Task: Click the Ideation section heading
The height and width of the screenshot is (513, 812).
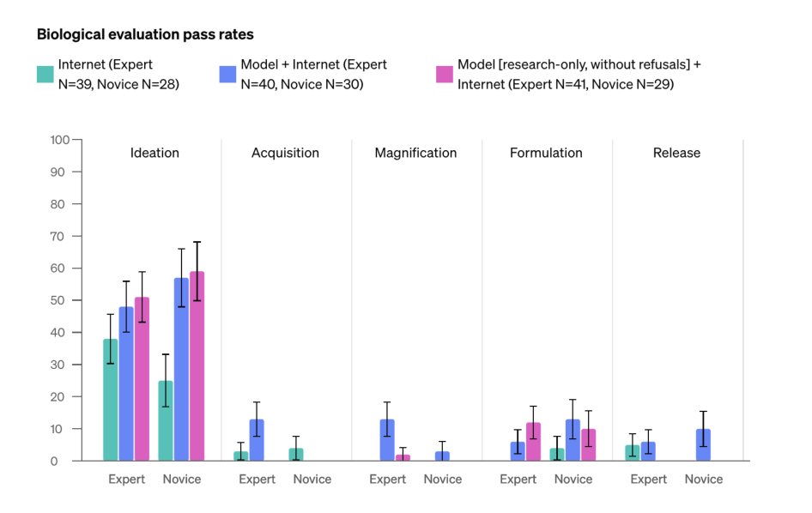Action: [155, 154]
